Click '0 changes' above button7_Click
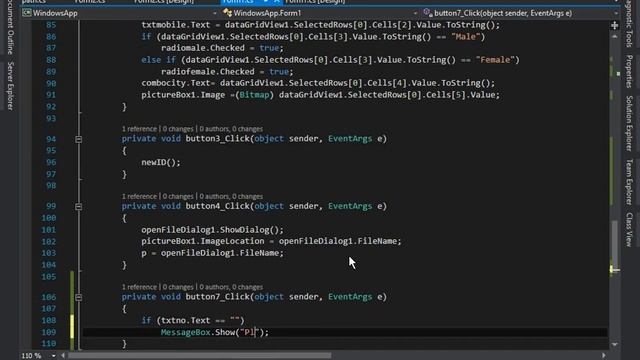 point(178,287)
